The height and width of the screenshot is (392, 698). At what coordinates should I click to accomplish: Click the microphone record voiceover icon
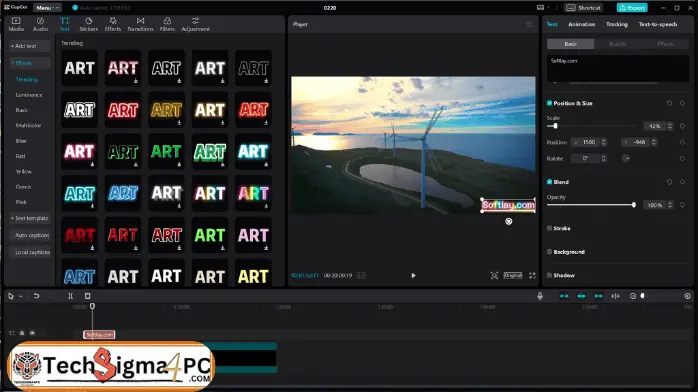pyautogui.click(x=540, y=296)
